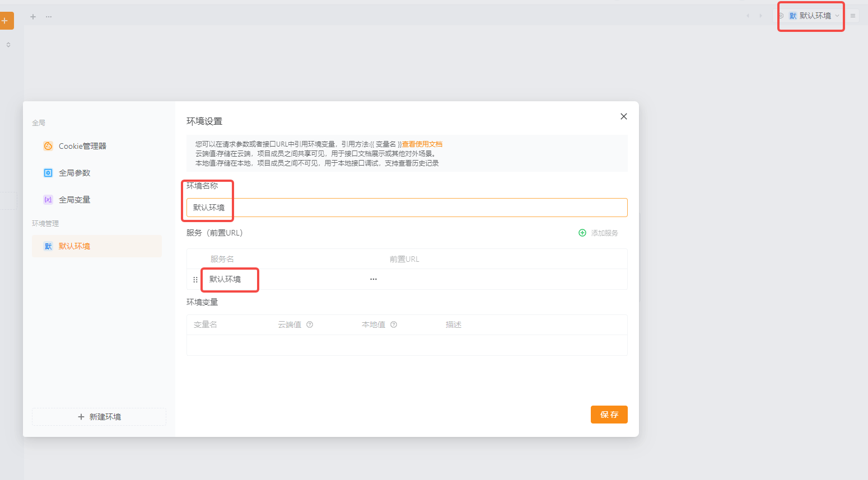
Task: Open the tab bar more options ellipsis
Action: tap(49, 17)
